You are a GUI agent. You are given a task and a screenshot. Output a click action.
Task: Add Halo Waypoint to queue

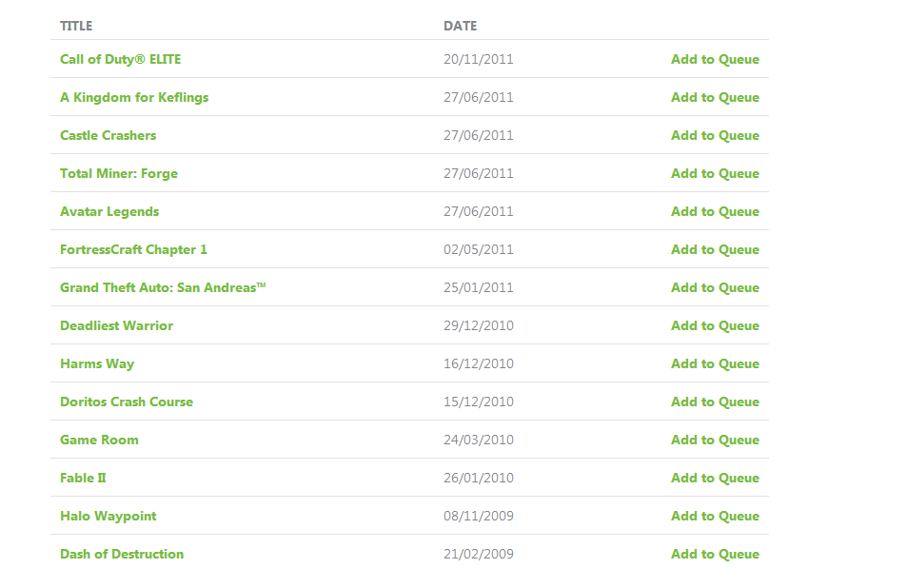(715, 517)
